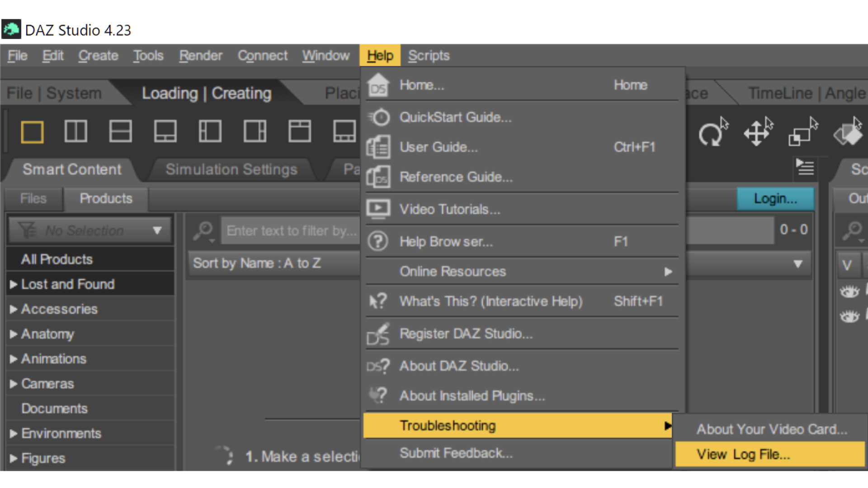Click the About Installed Plugins icon

coord(378,396)
